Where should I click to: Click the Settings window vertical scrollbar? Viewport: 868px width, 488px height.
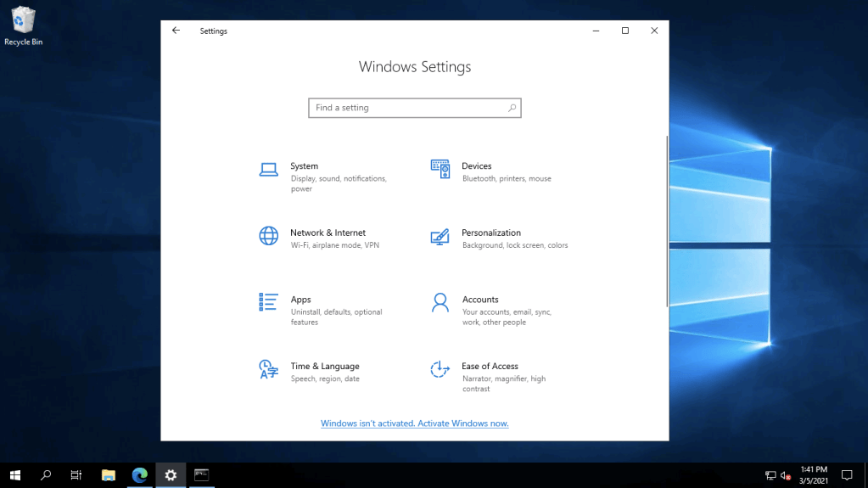point(667,221)
